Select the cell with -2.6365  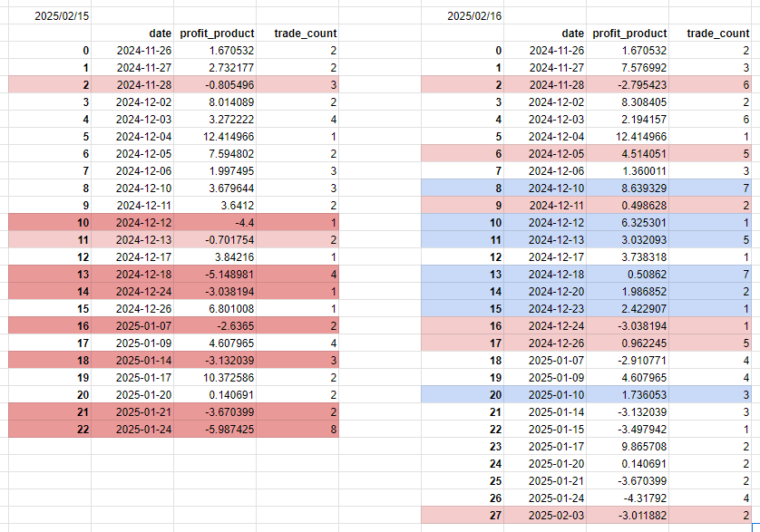(x=215, y=325)
